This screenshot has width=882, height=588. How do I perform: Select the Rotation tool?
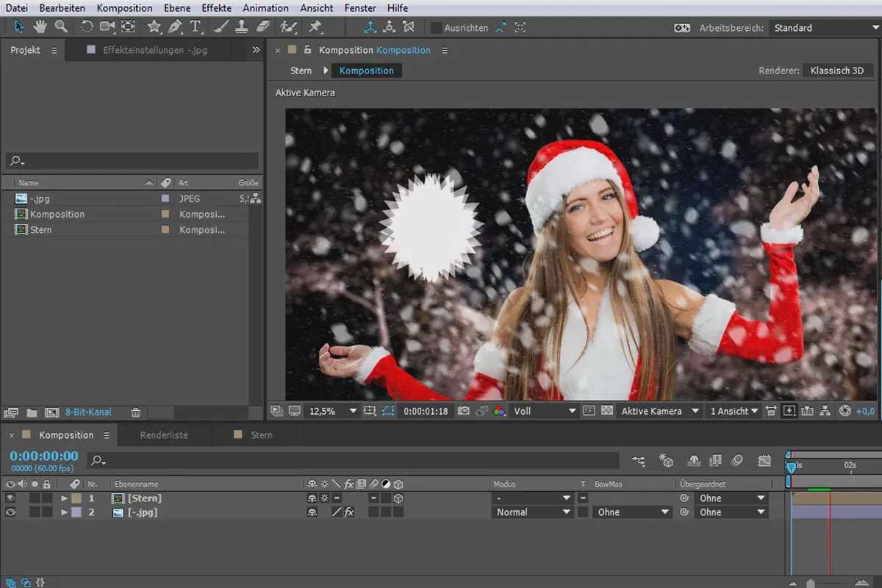pos(87,27)
